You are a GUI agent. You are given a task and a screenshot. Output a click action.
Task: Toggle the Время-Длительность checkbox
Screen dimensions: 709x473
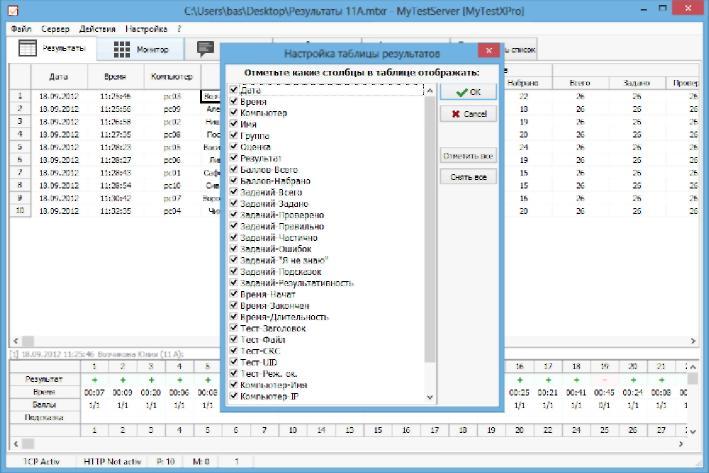(233, 317)
